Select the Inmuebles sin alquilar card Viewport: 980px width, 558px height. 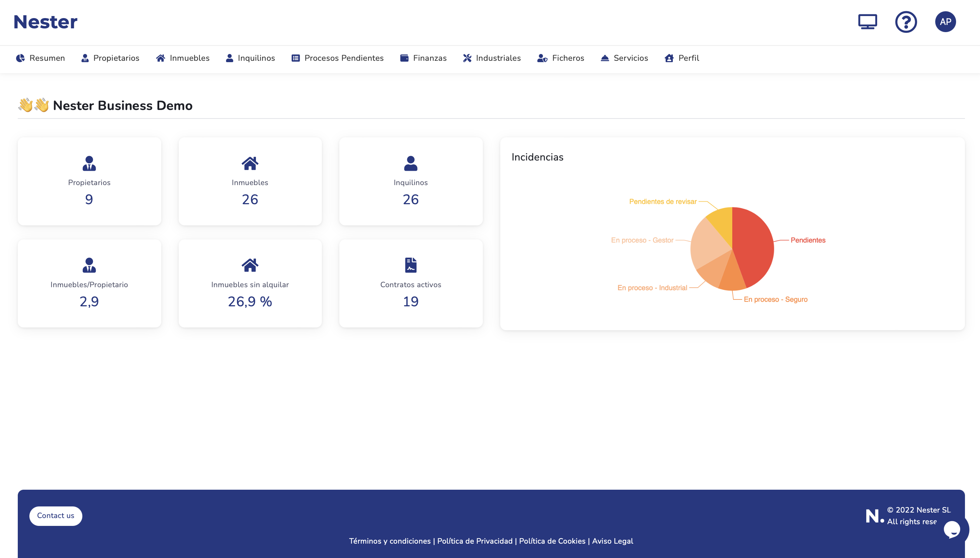pyautogui.click(x=250, y=283)
